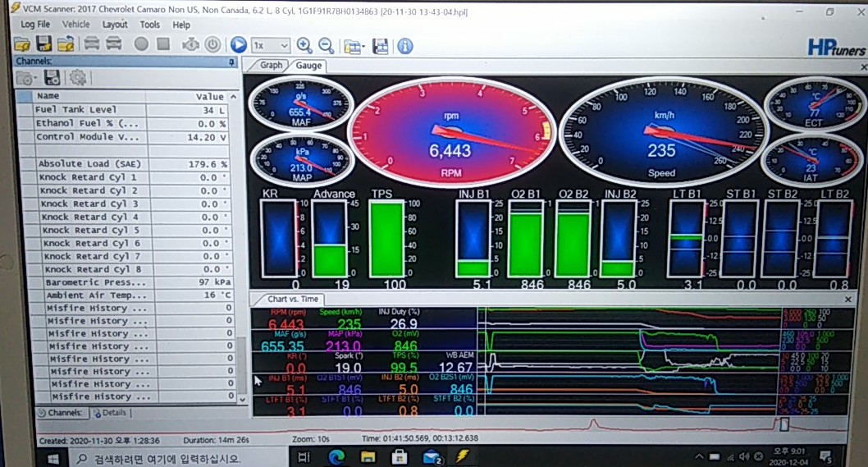Screen dimensions: 868x467
Task: Open the layout folder dropdown icon
Action: [354, 47]
